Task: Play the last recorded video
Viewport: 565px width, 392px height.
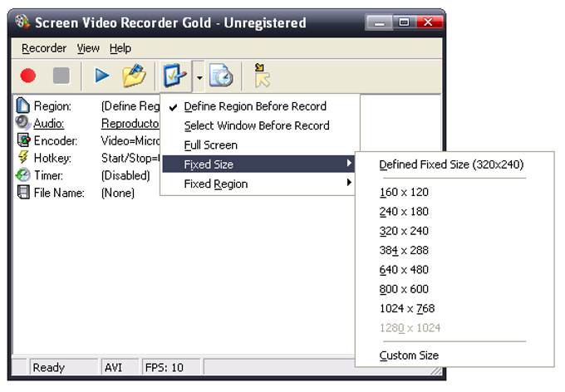Action: click(101, 76)
